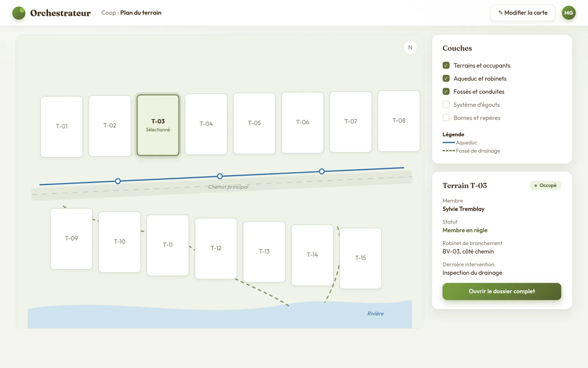Click Modifier la carte button
The image size is (588, 368).
(x=523, y=13)
